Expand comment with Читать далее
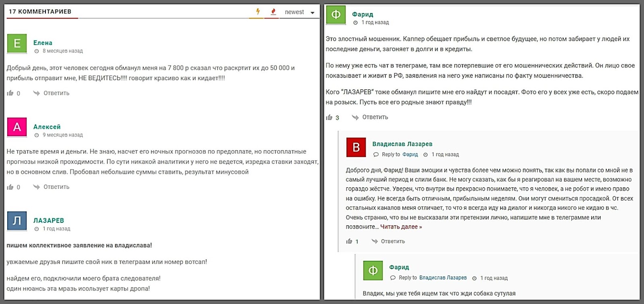The image size is (644, 304). pos(401,227)
